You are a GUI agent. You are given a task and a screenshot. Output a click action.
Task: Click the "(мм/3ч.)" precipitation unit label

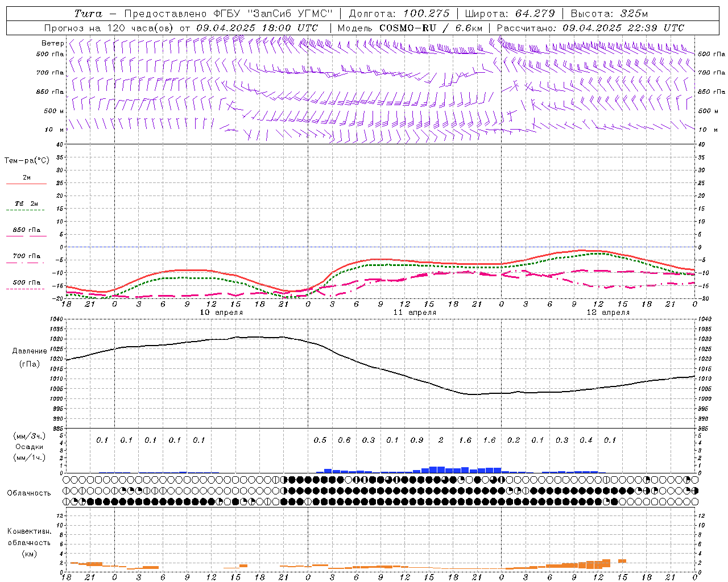pyautogui.click(x=30, y=436)
